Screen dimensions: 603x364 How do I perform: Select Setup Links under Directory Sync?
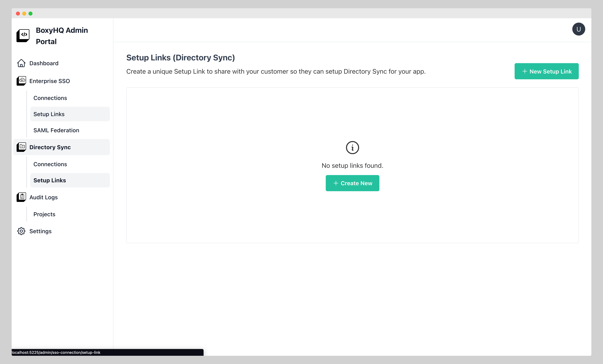50,180
